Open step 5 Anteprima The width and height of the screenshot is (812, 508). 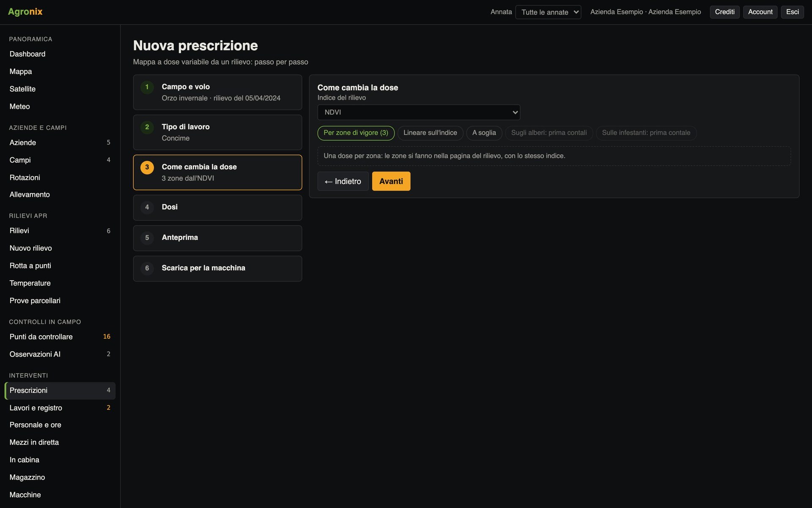(217, 238)
